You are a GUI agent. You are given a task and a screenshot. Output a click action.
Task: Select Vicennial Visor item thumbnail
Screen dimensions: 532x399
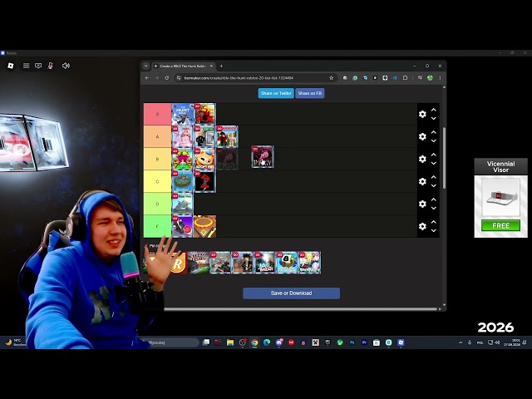500,197
